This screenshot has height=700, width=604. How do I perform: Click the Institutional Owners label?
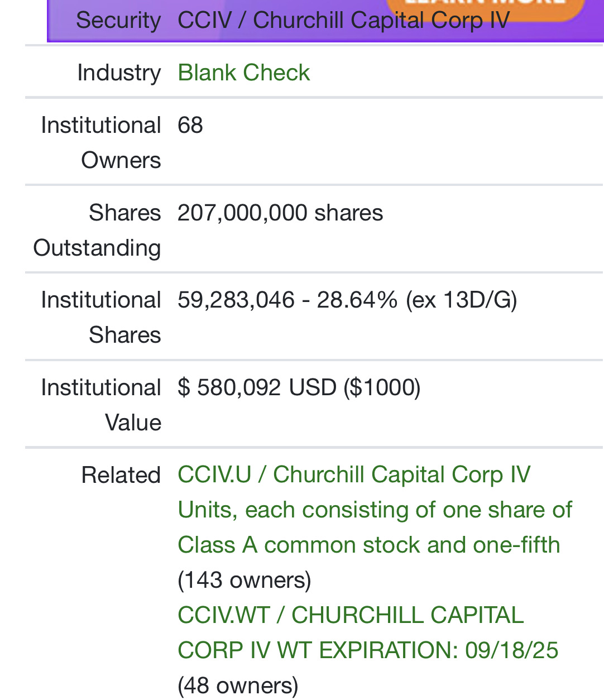click(x=101, y=142)
